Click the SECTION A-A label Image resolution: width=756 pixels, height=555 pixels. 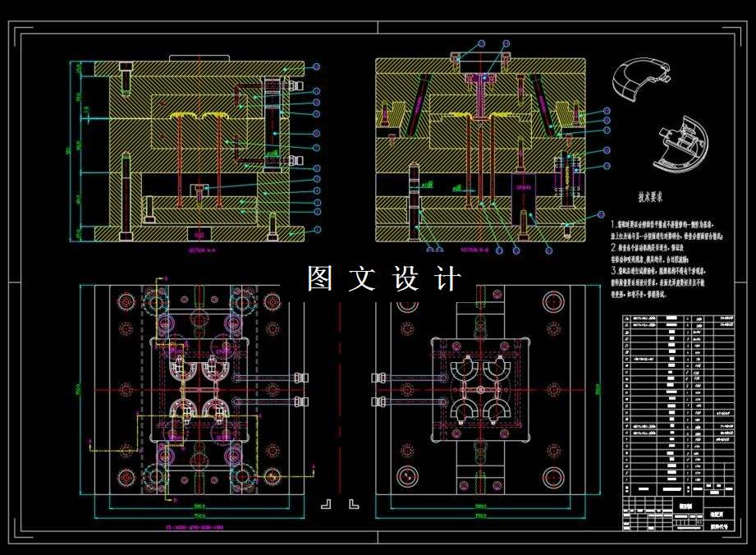pyautogui.click(x=203, y=250)
